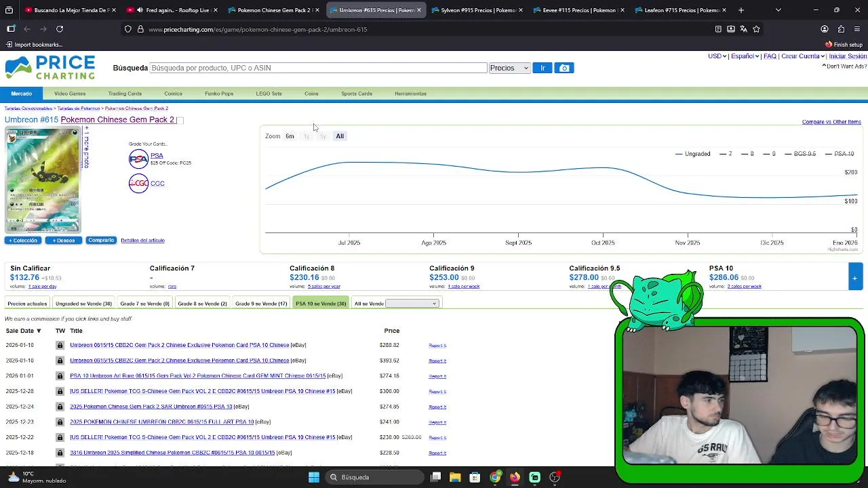This screenshot has height=488, width=868.
Task: Click the Iniciar Sesión link
Action: click(x=848, y=56)
